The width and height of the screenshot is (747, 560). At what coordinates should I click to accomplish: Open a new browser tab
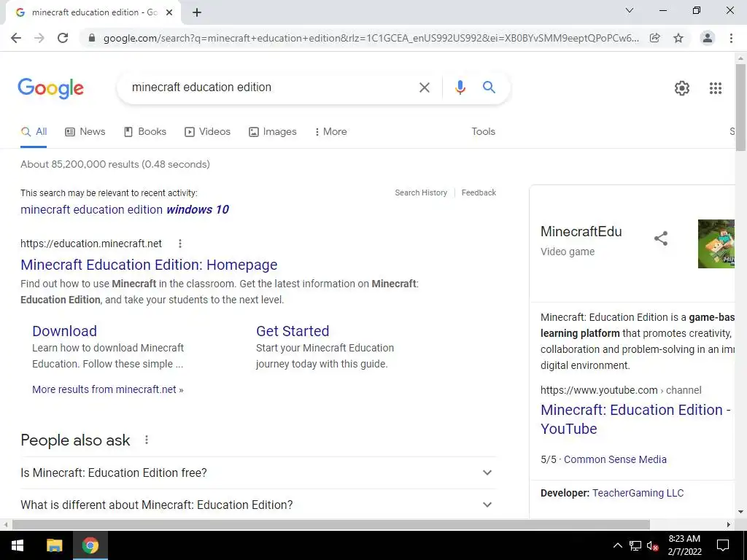point(197,12)
